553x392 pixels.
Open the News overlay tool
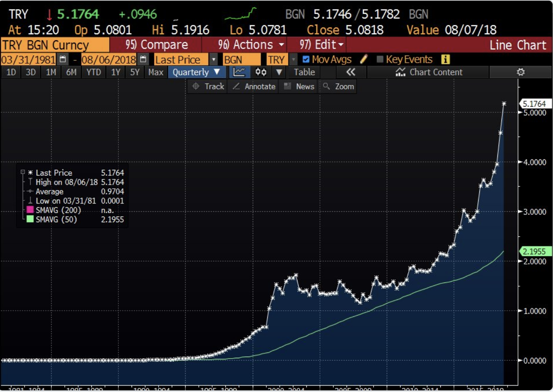point(299,86)
